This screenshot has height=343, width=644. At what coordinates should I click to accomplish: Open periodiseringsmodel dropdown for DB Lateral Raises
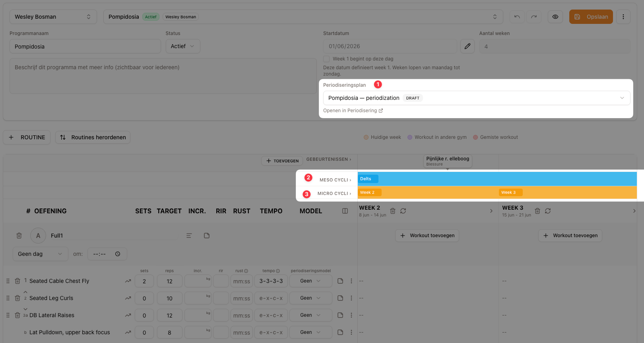pos(311,315)
